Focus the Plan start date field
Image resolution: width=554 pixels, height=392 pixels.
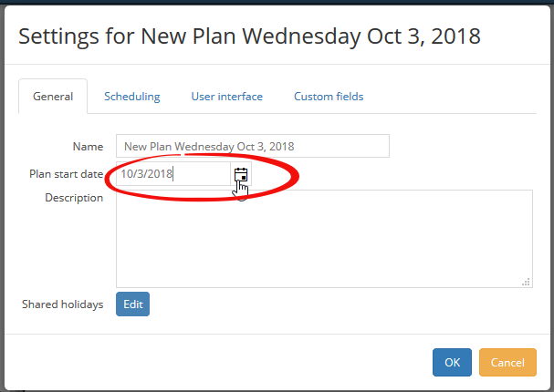point(173,174)
